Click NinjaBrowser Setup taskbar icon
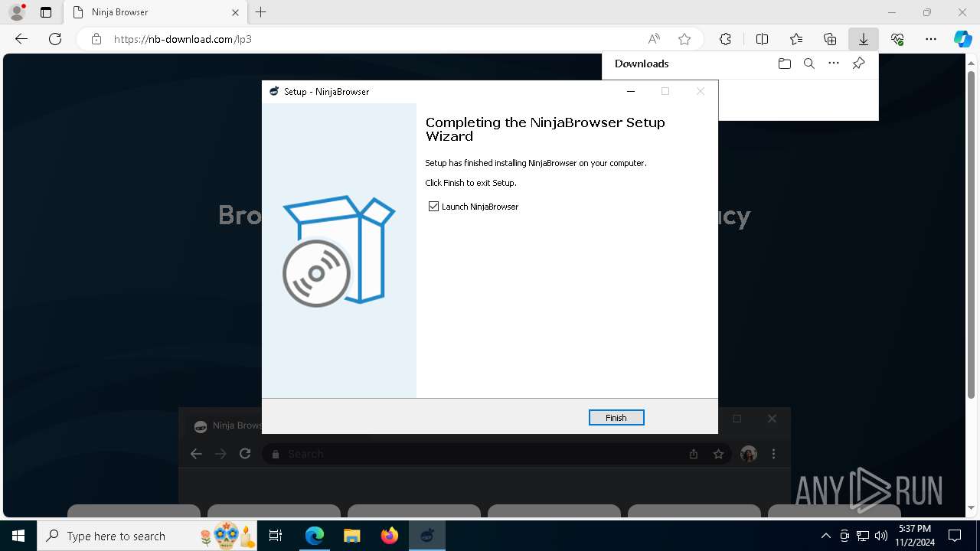The image size is (980, 551). click(x=426, y=536)
